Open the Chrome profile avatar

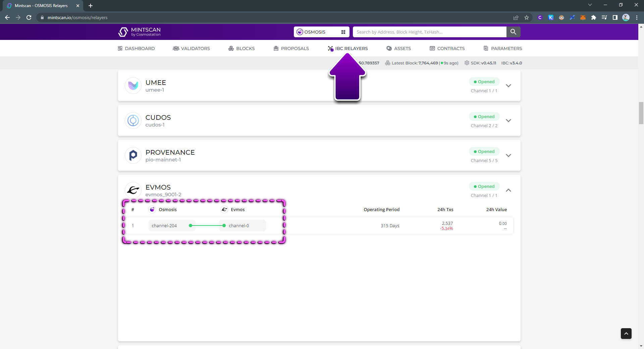click(626, 17)
